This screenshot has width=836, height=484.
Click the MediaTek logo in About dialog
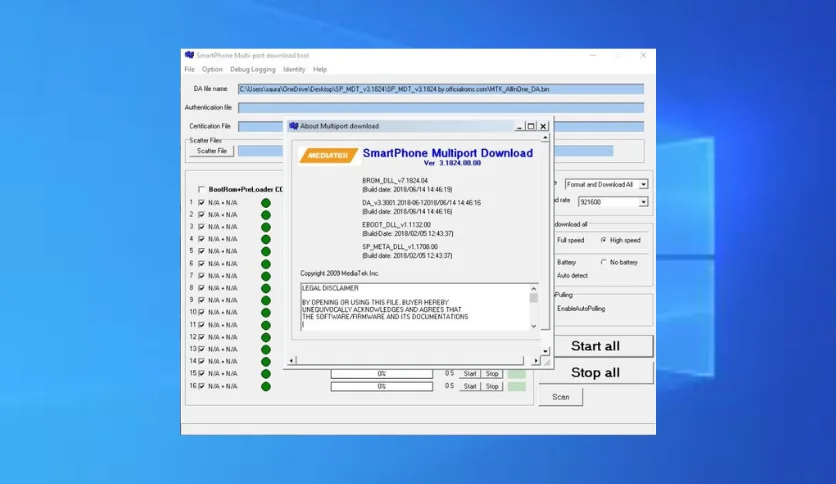(x=328, y=156)
